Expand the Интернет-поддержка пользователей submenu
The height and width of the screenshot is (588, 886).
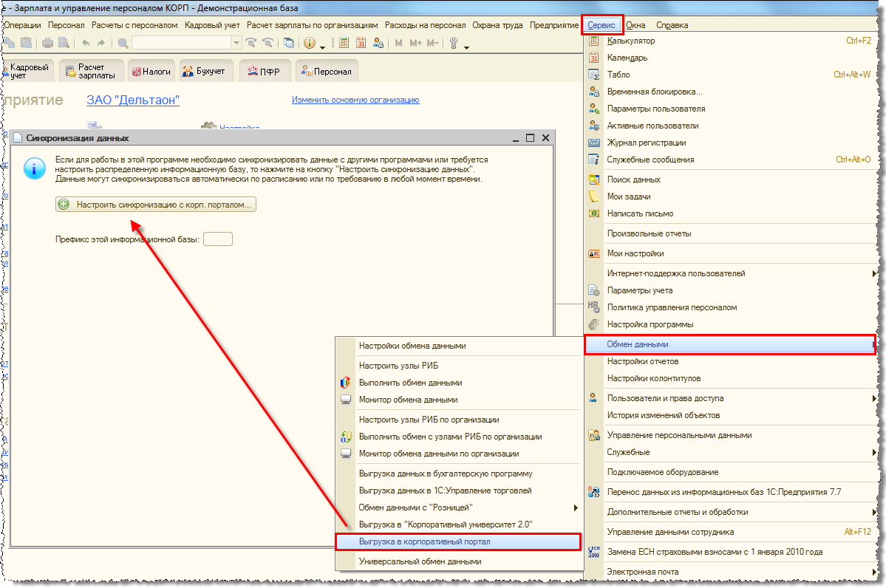tap(873, 273)
